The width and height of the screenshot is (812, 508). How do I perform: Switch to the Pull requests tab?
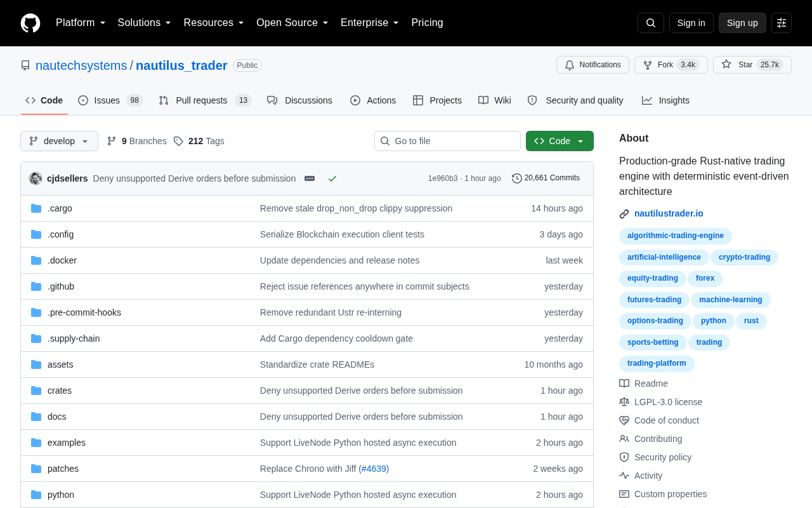(205, 100)
